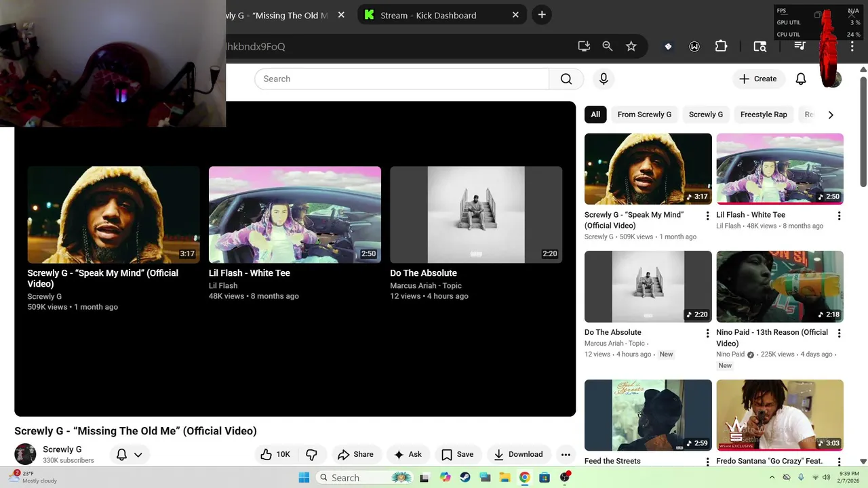The width and height of the screenshot is (868, 488).
Task: Select the Screwly G filter chip
Action: point(706,115)
